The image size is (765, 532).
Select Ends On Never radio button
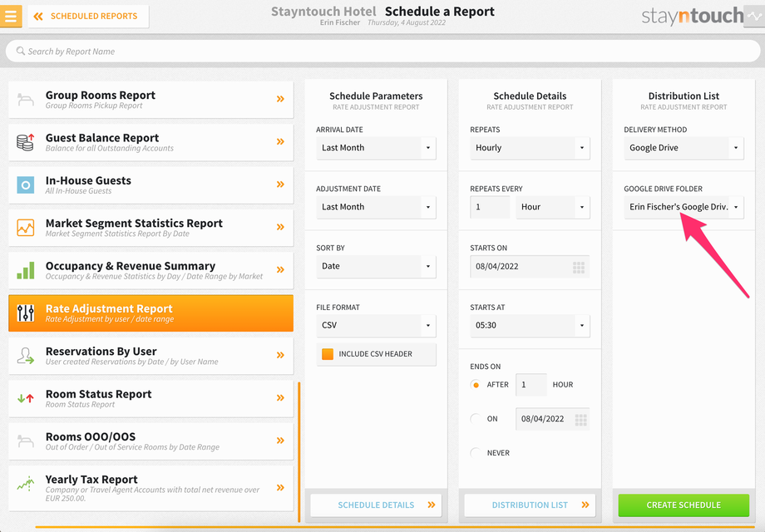476,453
